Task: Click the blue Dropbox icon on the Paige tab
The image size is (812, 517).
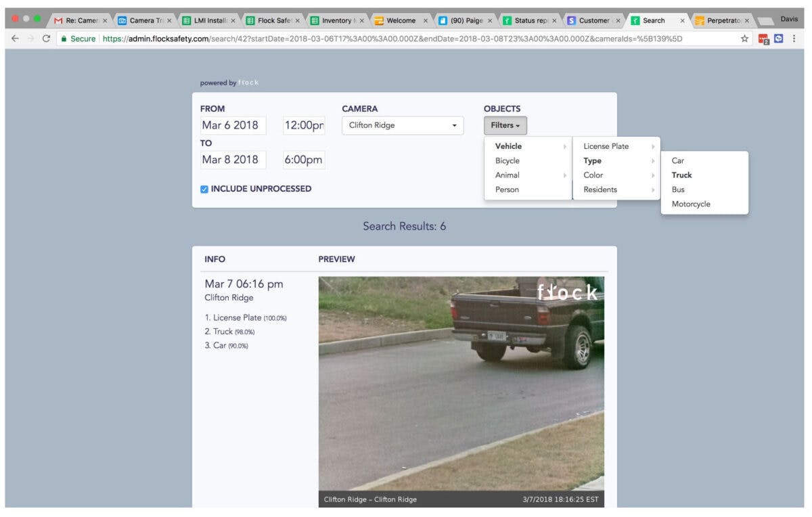Action: [x=444, y=20]
